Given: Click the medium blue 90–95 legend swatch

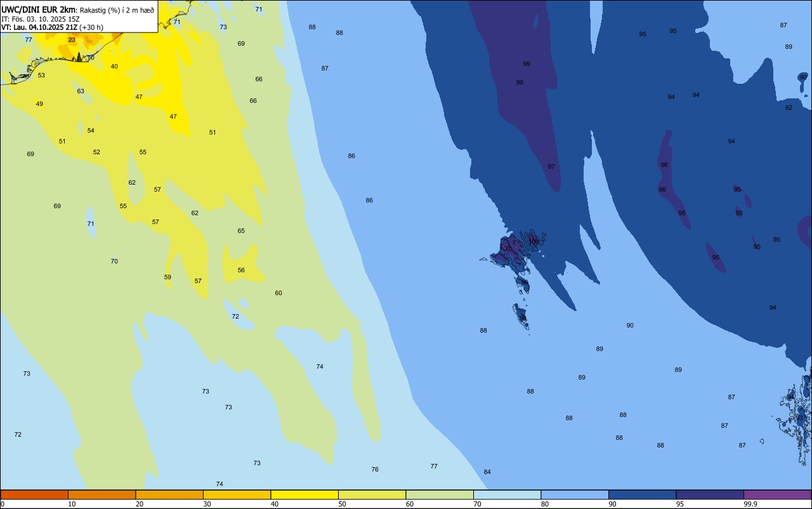Looking at the screenshot, I should (642, 494).
